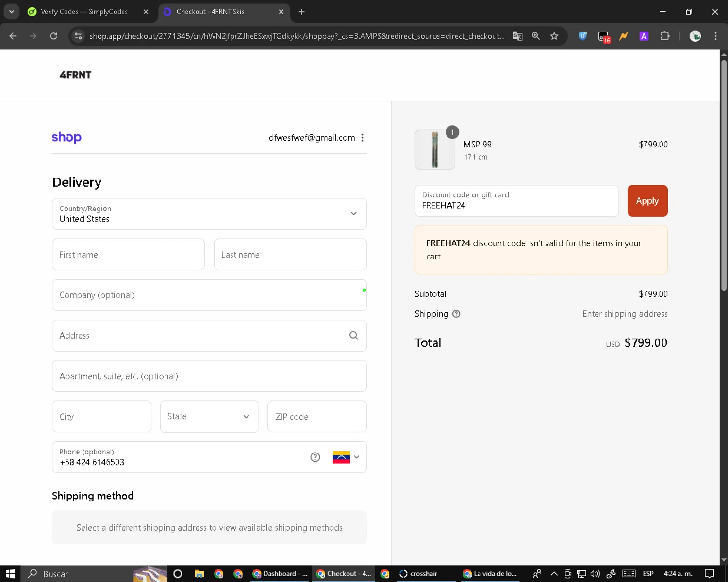The image size is (728, 582).
Task: Open the Cortana circle icon in taskbar
Action: [x=178, y=574]
